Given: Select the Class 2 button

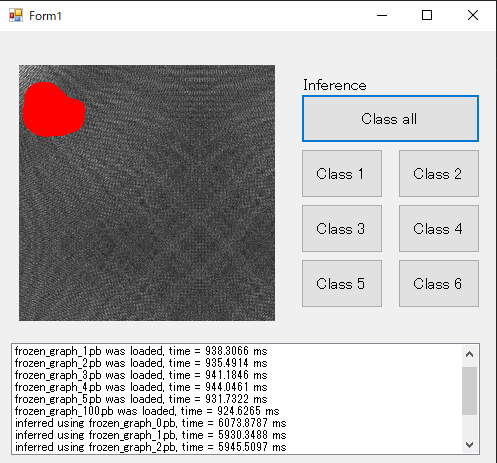Looking at the screenshot, I should click(x=439, y=173).
